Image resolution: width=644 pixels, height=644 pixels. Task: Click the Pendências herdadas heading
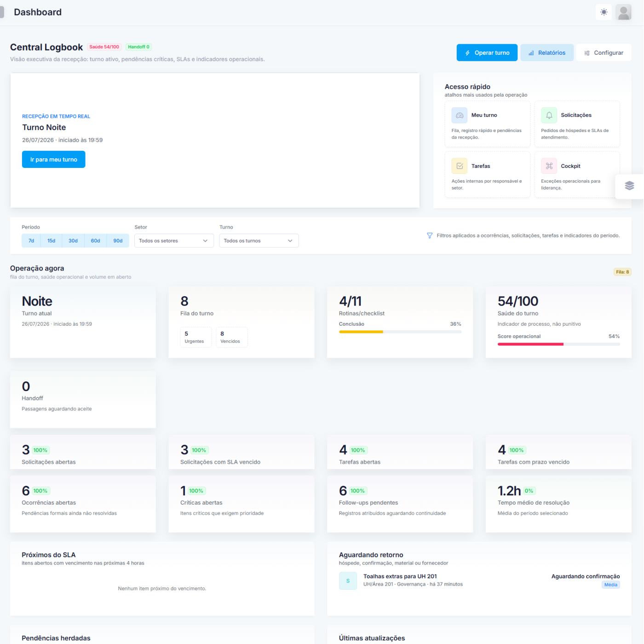point(56,638)
